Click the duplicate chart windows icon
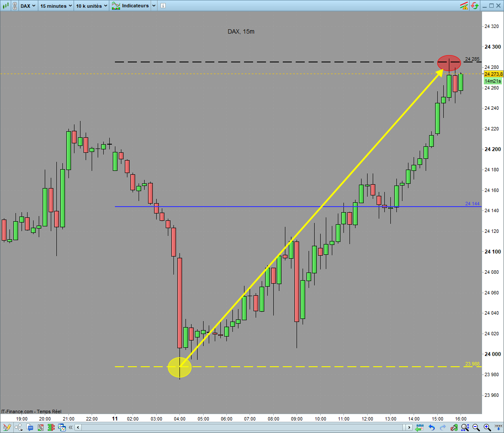The height and width of the screenshot is (433, 504). [62, 427]
